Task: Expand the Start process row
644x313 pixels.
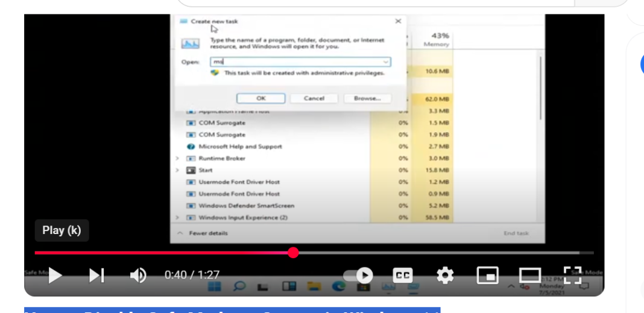Action: tap(177, 170)
